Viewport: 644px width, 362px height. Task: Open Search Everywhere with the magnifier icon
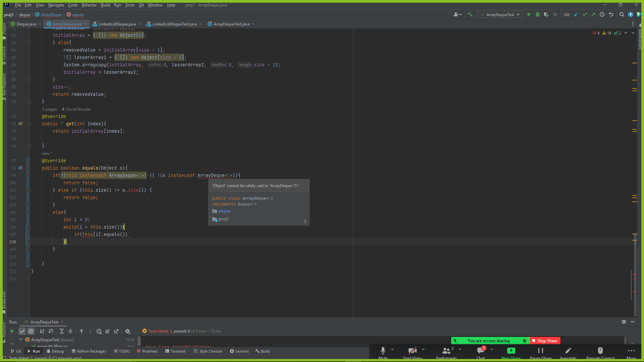[x=622, y=14]
